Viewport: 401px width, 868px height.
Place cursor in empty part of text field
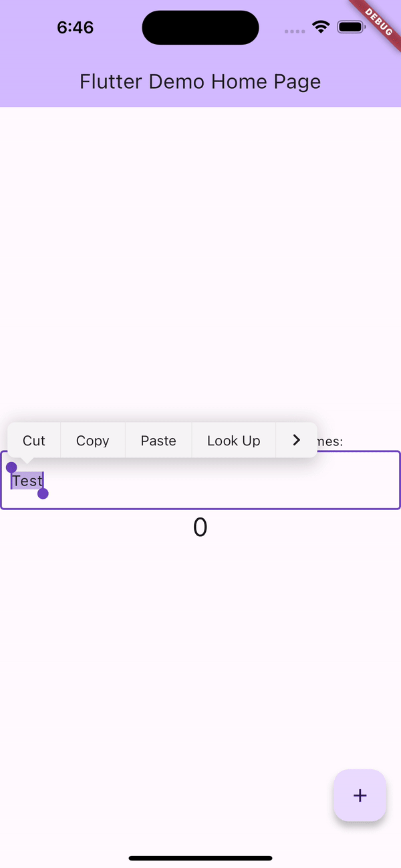coord(221,481)
